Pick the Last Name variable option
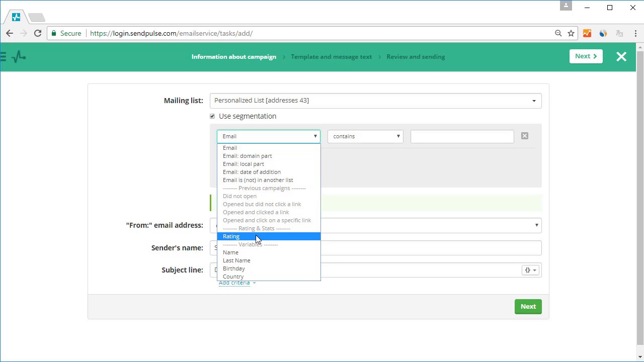Screen dimensions: 644x362 point(269,260)
